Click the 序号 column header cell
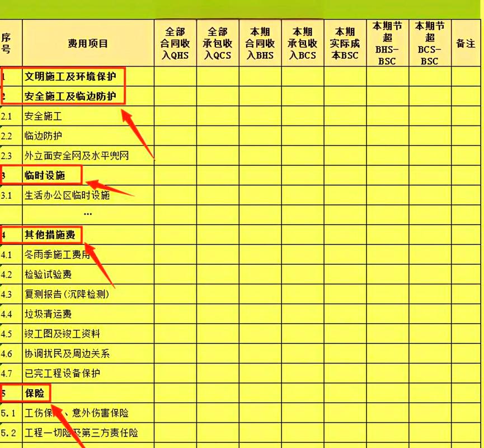This screenshot has height=448, width=484. 11,43
